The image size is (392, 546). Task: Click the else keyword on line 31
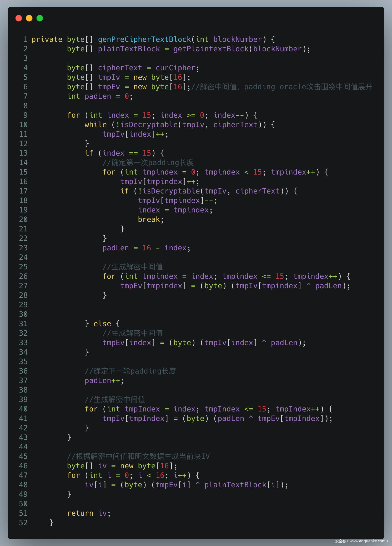pos(102,324)
